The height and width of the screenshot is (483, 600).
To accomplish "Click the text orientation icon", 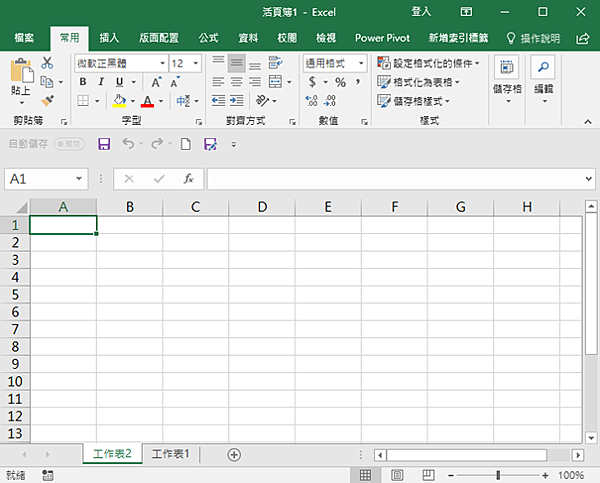I will pos(262,101).
